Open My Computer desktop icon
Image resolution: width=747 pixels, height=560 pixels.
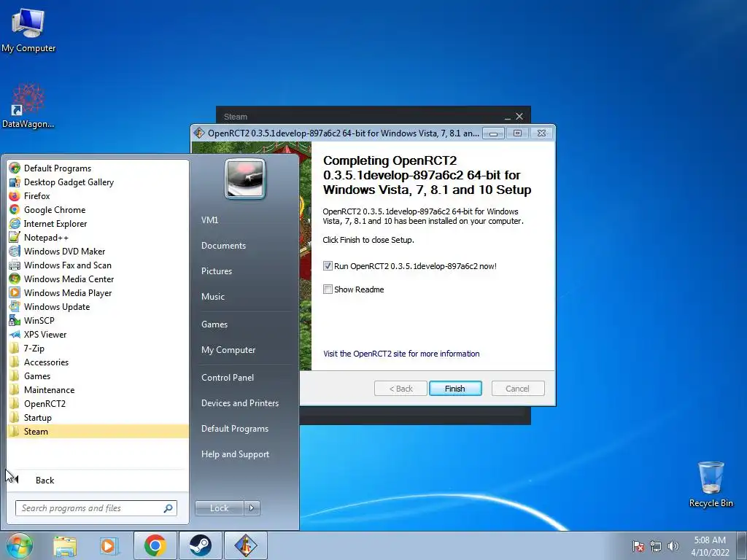coord(28,29)
